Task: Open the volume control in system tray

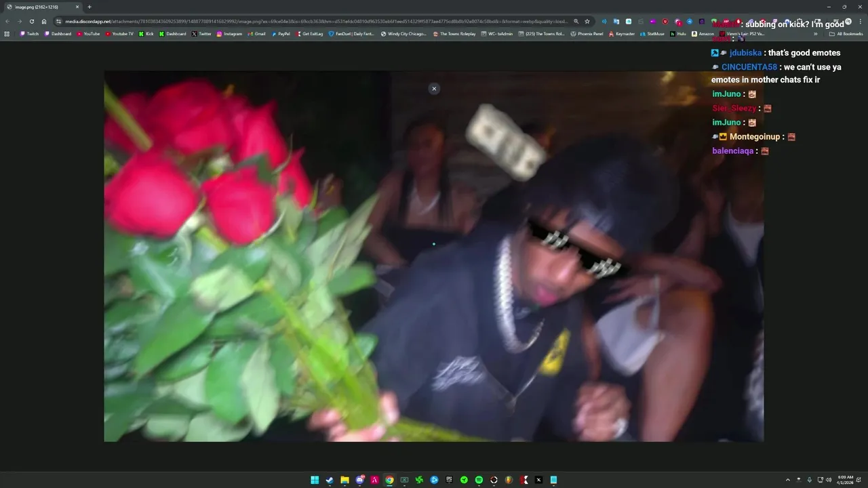Action: (829, 480)
